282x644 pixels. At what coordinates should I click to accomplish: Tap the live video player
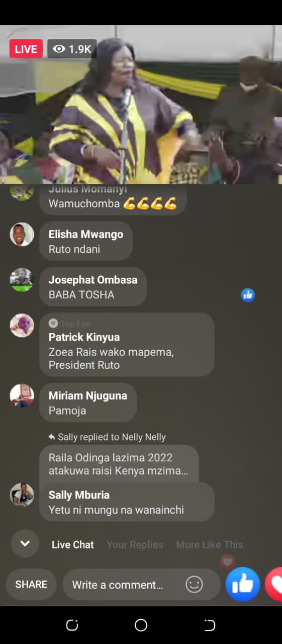(141, 105)
